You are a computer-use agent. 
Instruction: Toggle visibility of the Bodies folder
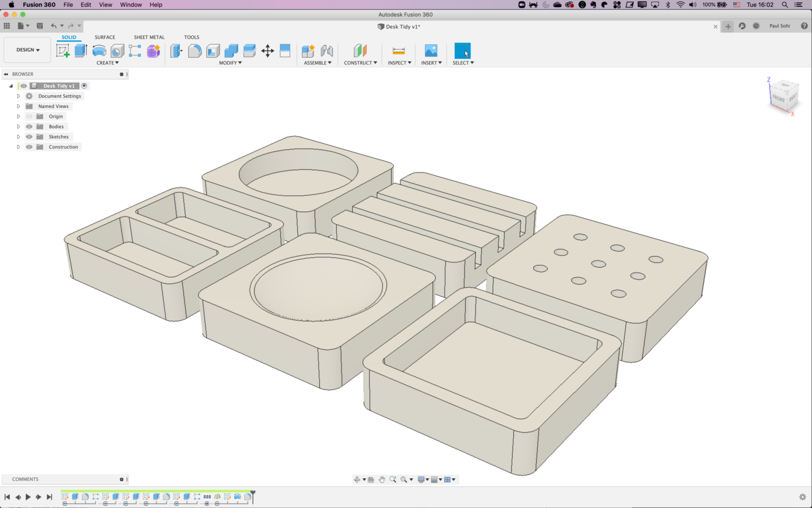tap(29, 126)
